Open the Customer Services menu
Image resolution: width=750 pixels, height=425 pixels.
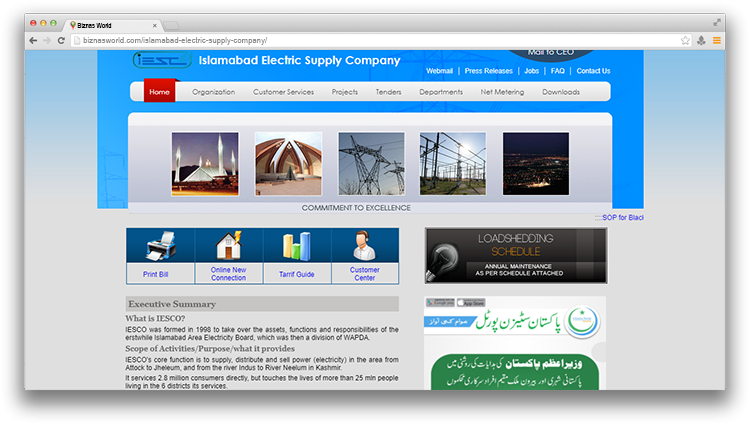(x=283, y=92)
